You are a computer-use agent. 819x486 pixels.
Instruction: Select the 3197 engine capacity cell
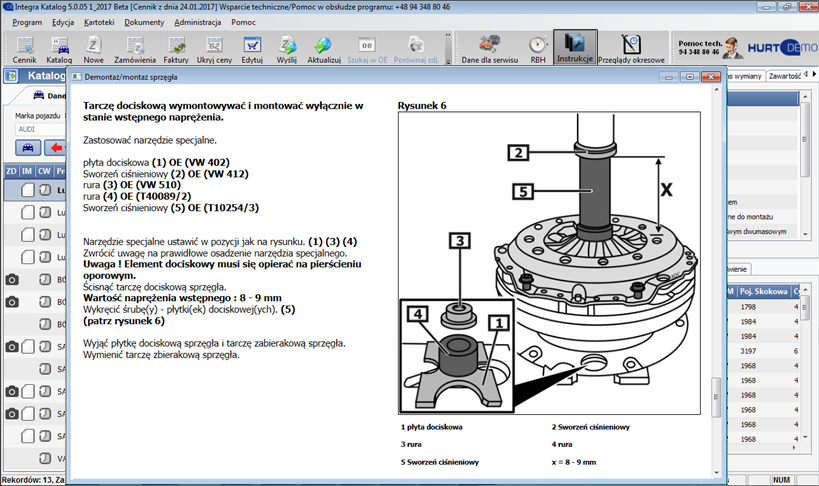click(x=748, y=351)
